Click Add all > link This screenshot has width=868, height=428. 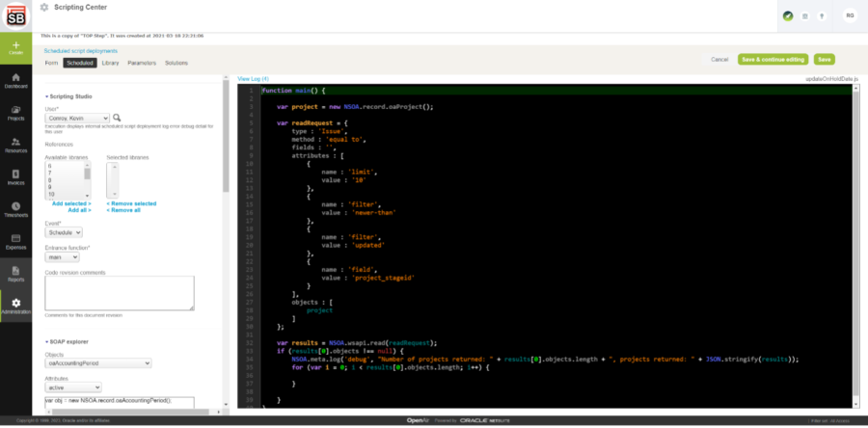point(80,210)
